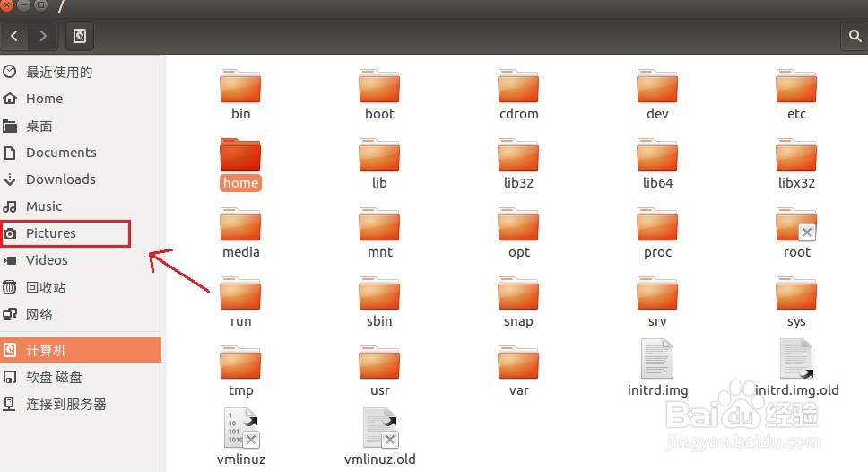Select the lib32 folder icon

tap(518, 155)
